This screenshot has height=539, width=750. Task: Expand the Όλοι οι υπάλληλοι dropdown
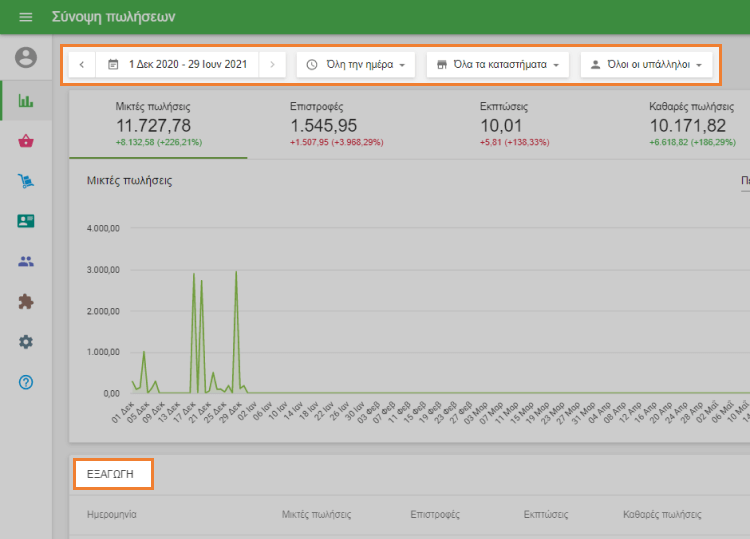646,64
